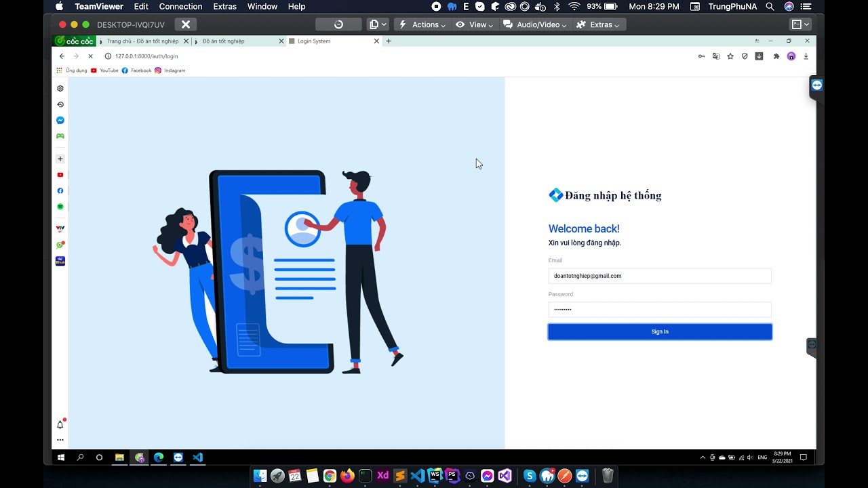The height and width of the screenshot is (488, 868).
Task: Open the browser profile avatar
Action: click(791, 56)
